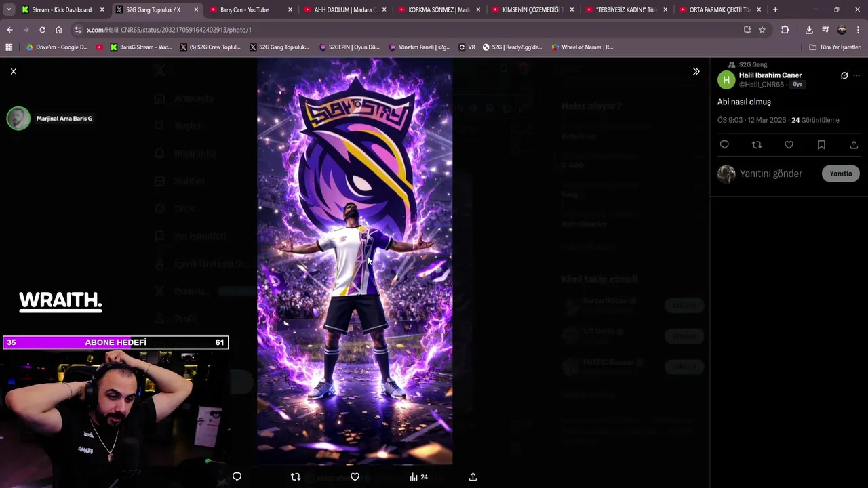Click the heart icon below the photo
This screenshot has width=868, height=488.
click(355, 476)
